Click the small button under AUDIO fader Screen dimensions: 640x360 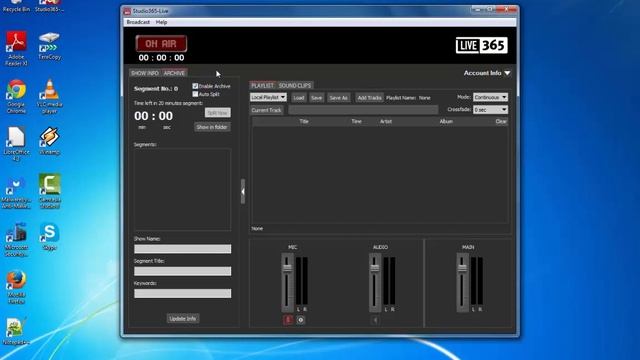376,320
